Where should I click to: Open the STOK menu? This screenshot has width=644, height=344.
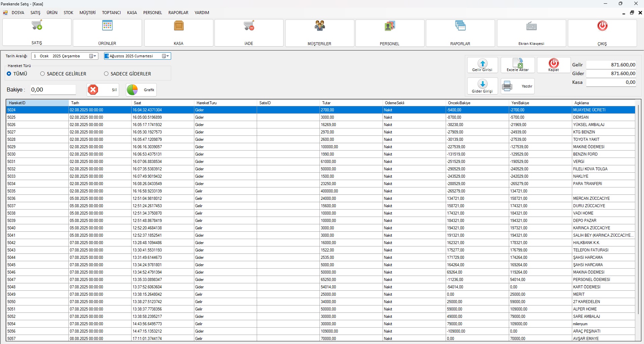click(68, 13)
